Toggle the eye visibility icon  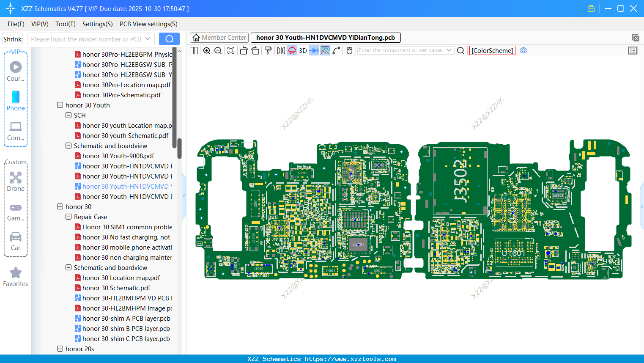[x=523, y=50]
